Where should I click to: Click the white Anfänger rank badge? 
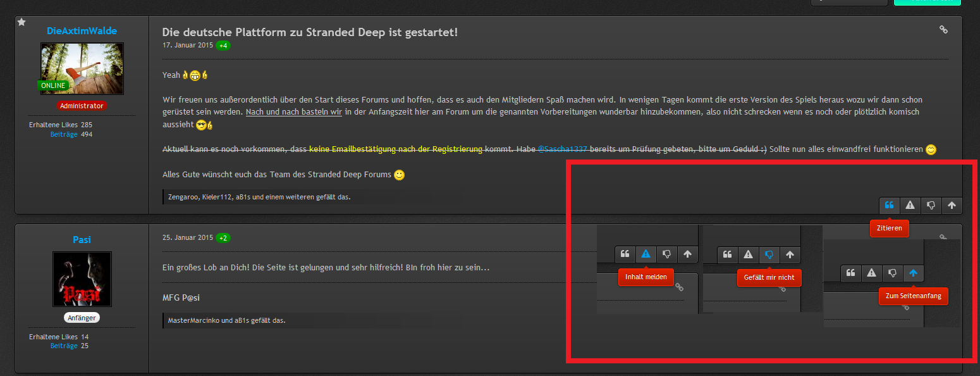tap(82, 318)
